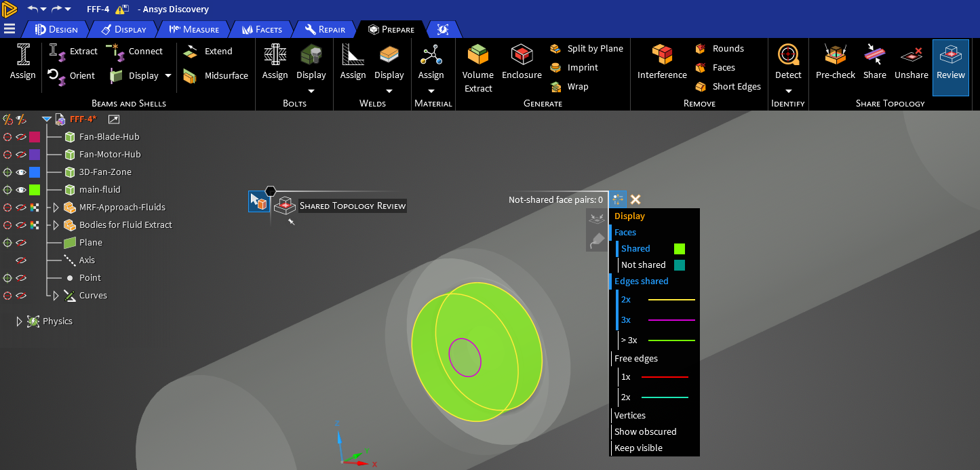Image resolution: width=980 pixels, height=470 pixels.
Task: Run the Pre-check share topology tool
Action: [x=835, y=62]
